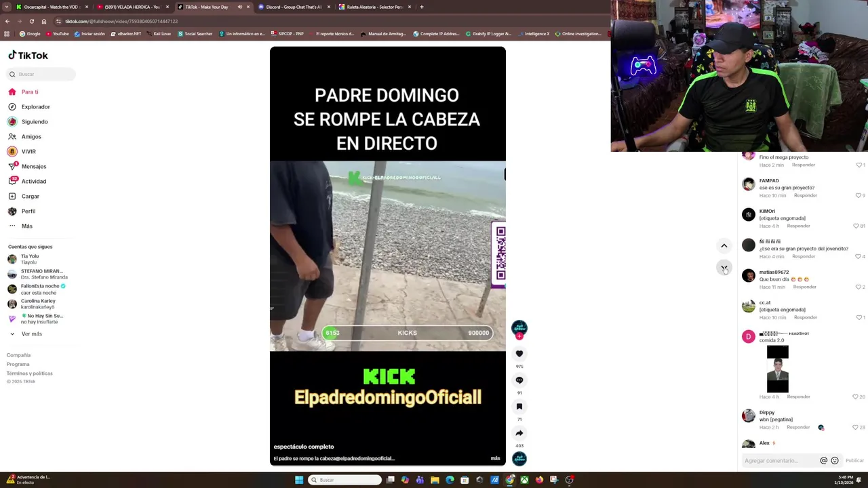868x488 pixels.
Task: Reply to KiMOri's comment
Action: coord(799,226)
